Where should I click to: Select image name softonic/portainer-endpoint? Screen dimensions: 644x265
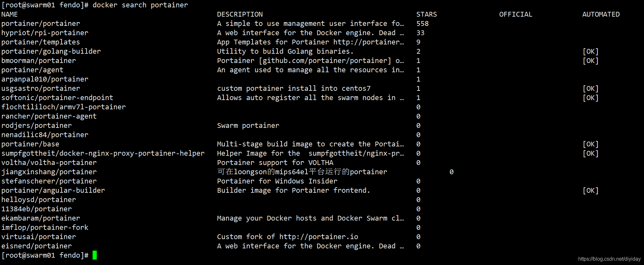pos(57,98)
